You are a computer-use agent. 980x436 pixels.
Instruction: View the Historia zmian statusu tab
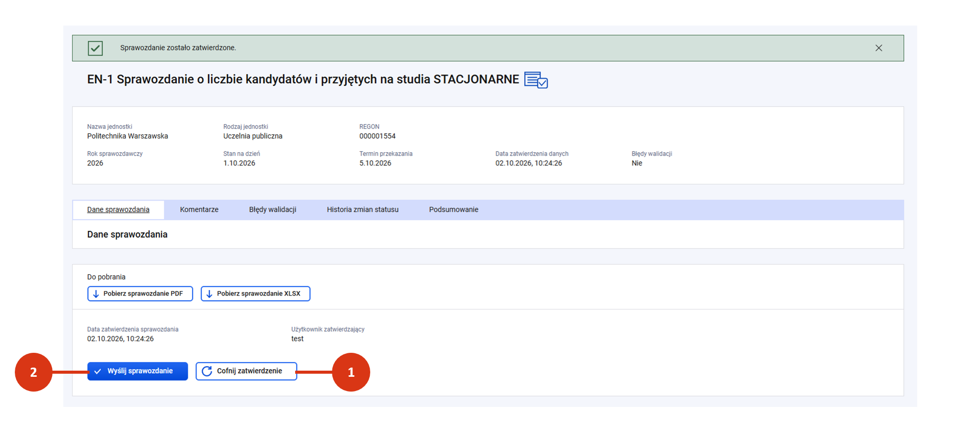tap(363, 210)
